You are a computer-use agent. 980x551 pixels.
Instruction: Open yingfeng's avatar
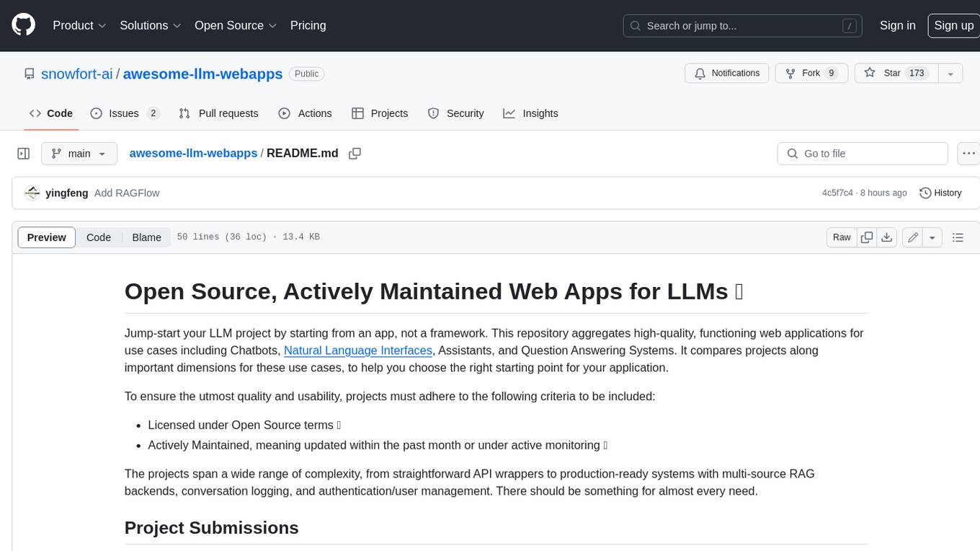pyautogui.click(x=32, y=193)
